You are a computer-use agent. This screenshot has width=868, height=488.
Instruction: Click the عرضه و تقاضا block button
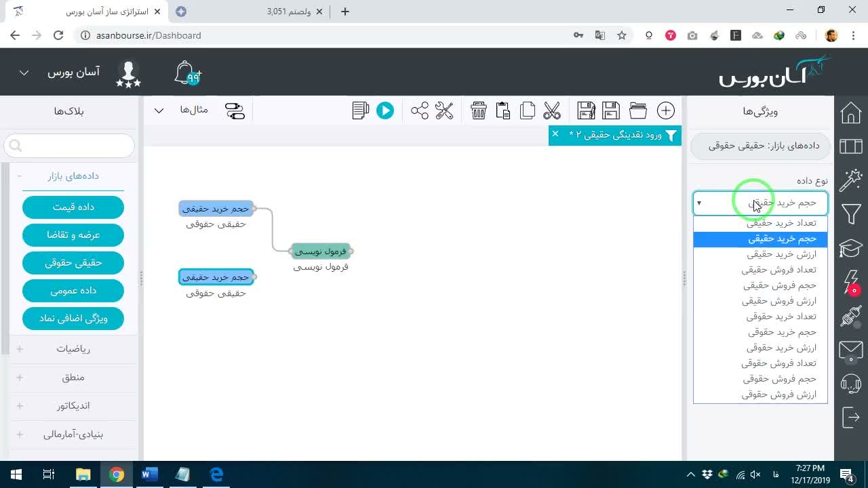[73, 235]
